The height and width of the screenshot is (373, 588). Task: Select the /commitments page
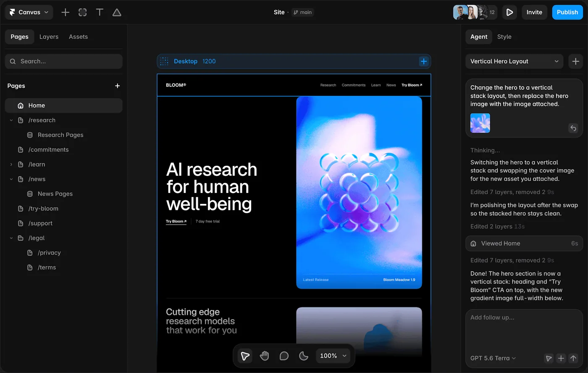48,150
